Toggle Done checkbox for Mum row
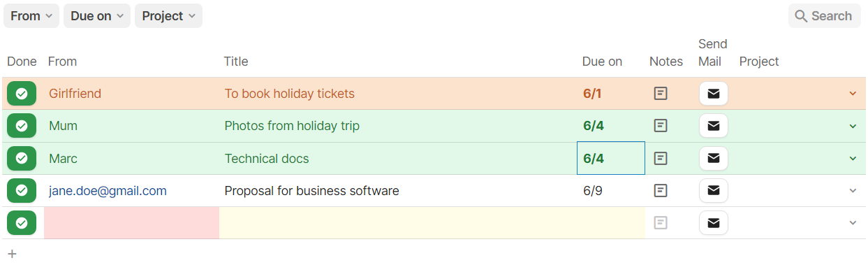 (x=22, y=126)
